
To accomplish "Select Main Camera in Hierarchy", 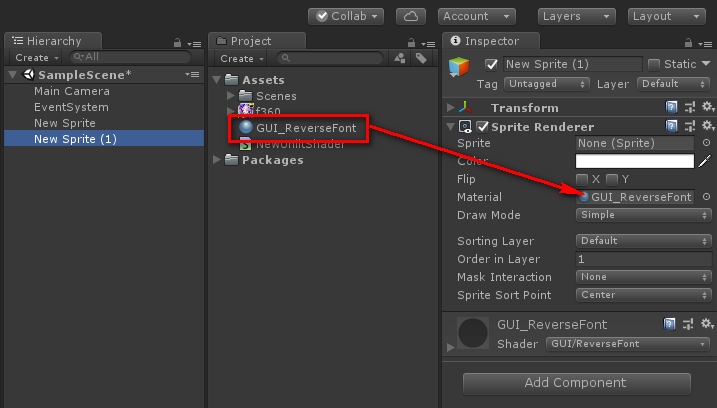I will point(72,91).
